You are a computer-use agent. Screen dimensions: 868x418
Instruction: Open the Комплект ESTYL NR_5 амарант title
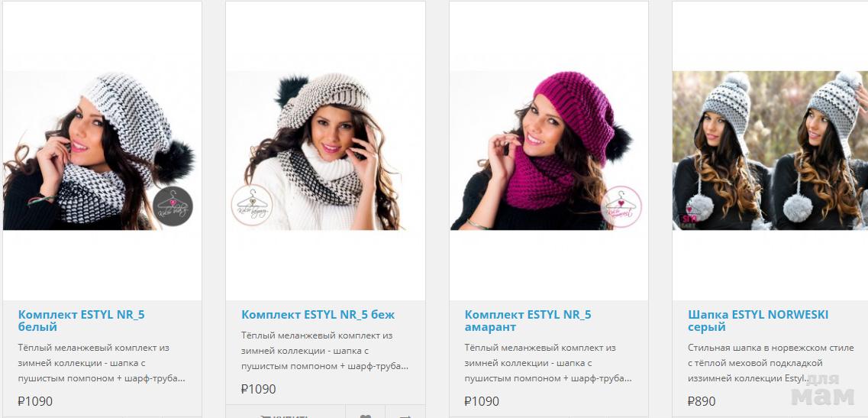[x=528, y=321]
